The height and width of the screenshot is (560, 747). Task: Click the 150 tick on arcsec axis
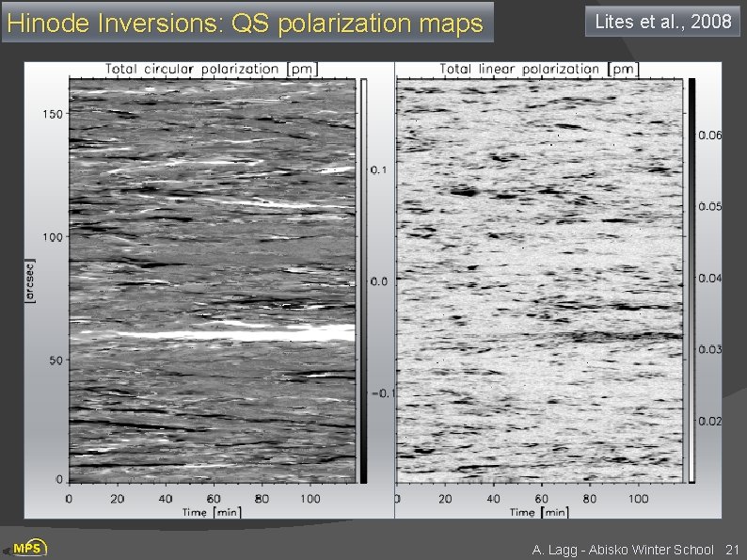point(53,114)
